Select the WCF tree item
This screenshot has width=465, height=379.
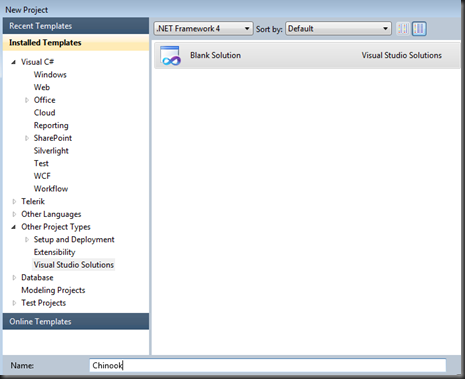pyautogui.click(x=42, y=176)
